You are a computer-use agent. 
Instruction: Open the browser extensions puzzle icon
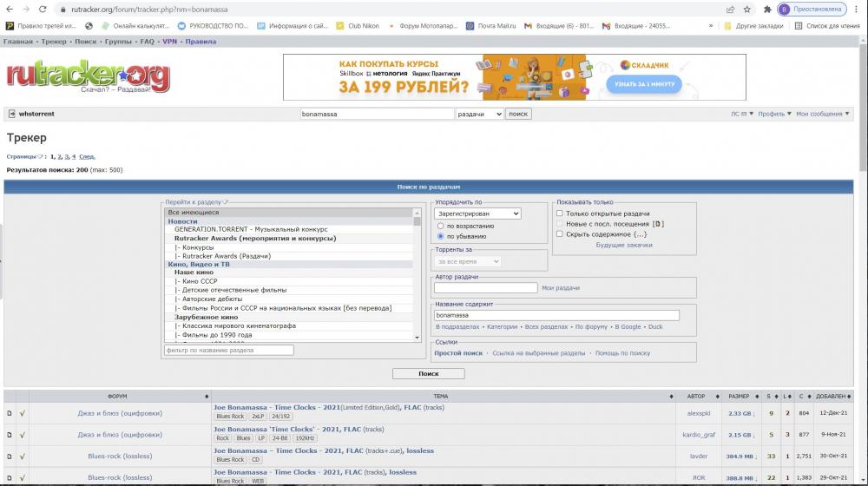[767, 10]
